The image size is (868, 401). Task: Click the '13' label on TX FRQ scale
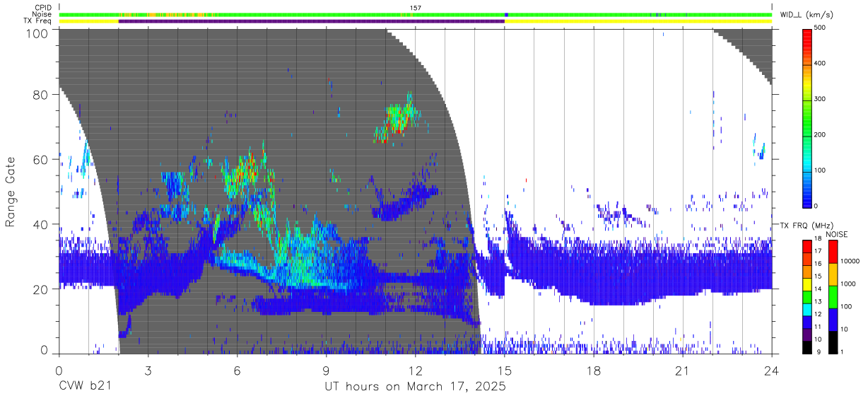[819, 301]
